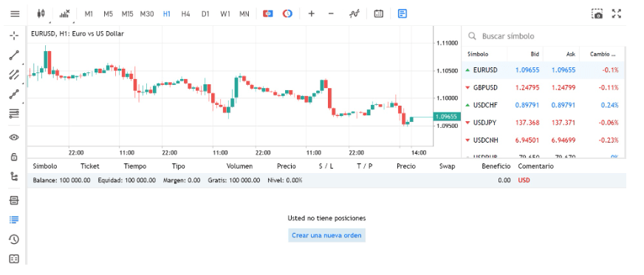Click the Tipo column header
The width and height of the screenshot is (644, 275).
[x=178, y=166]
